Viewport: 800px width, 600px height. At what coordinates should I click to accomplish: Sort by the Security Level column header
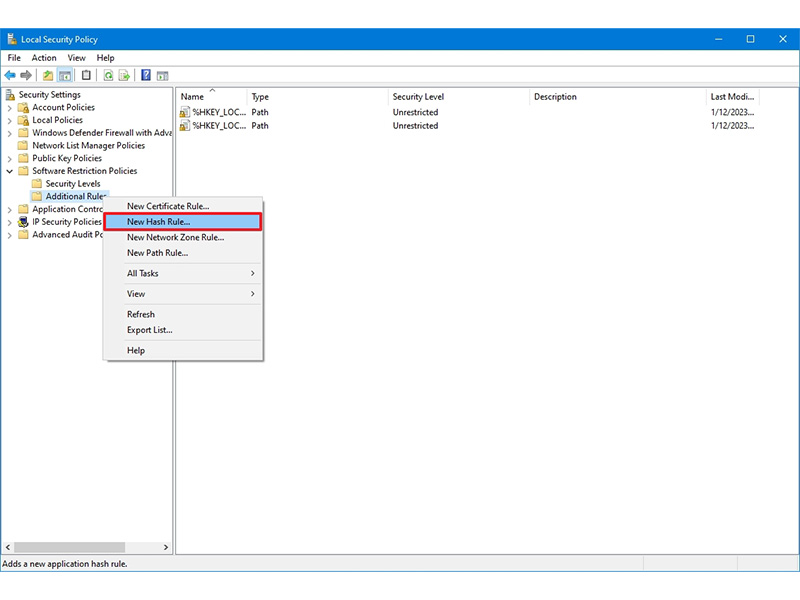459,96
